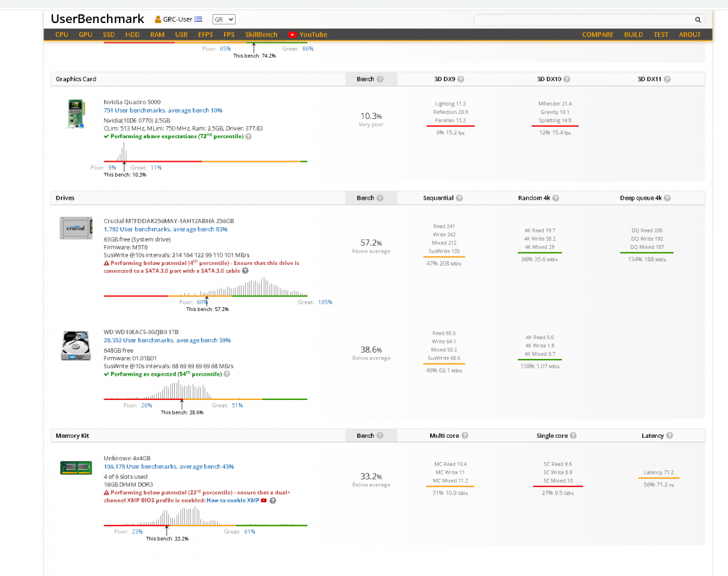The image size is (728, 576).
Task: Click How to enable XMP link
Action: tap(232, 500)
